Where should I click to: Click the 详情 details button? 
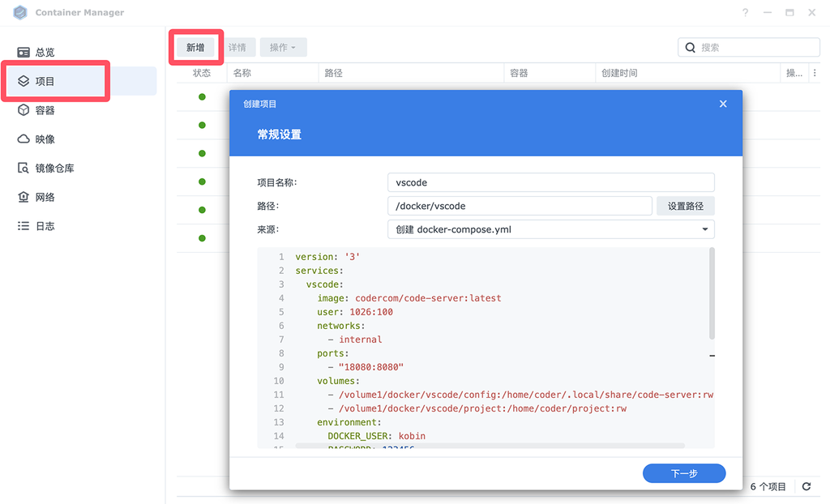[x=239, y=47]
